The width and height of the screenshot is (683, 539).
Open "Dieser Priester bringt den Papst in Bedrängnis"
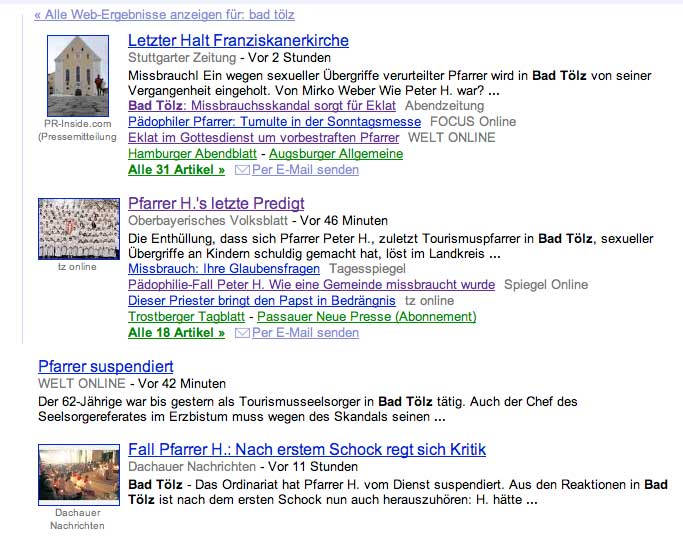[x=263, y=300]
